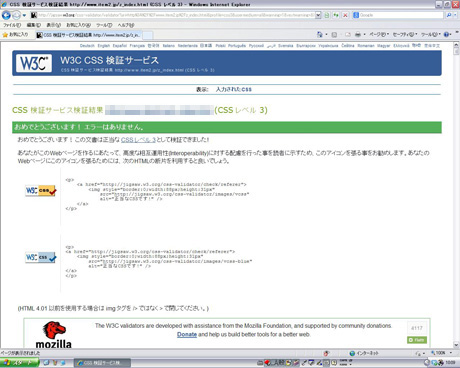Image resolution: width=460 pixels, height=368 pixels.
Task: Click the Donate link
Action: click(187, 334)
